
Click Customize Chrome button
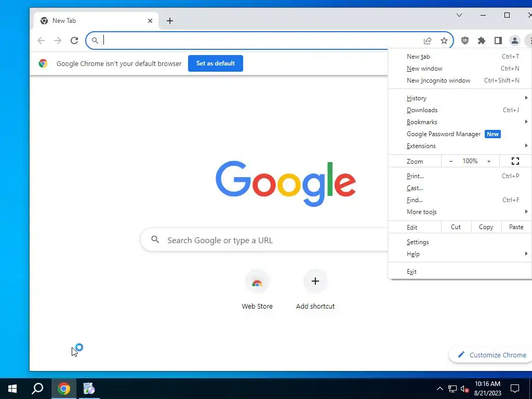(x=491, y=355)
